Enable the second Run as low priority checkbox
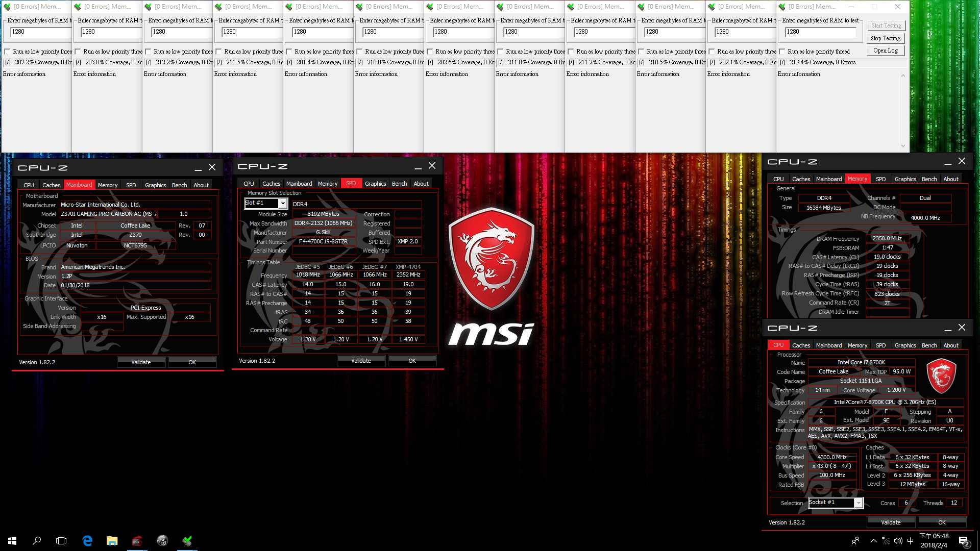Screen dimensions: 980x551 pyautogui.click(x=80, y=51)
